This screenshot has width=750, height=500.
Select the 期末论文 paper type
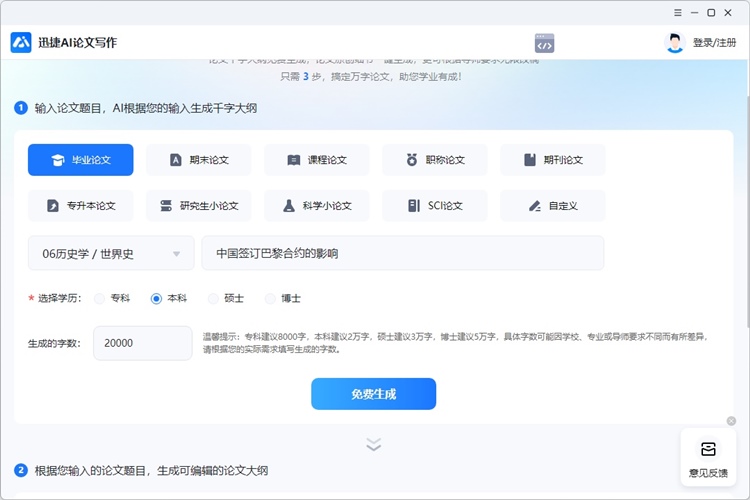point(199,160)
